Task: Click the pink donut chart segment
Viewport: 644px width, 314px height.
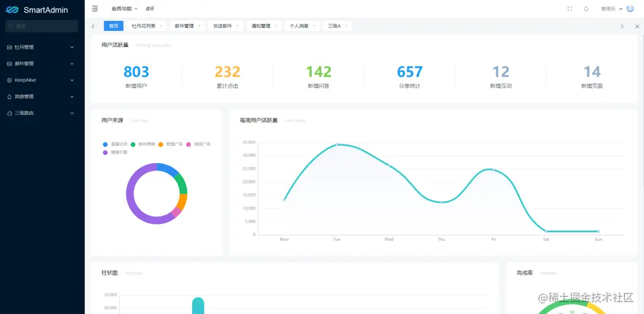Action: click(x=176, y=212)
